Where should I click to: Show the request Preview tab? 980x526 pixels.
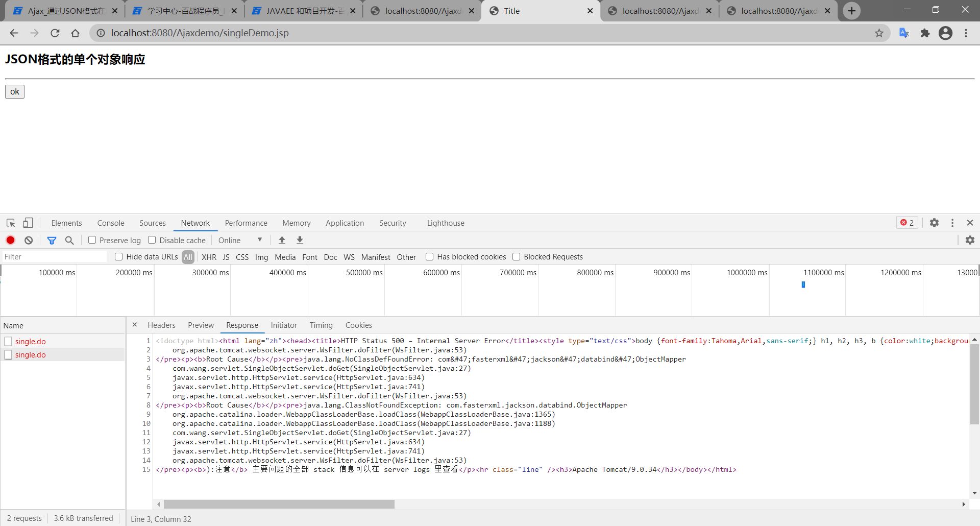[x=201, y=325]
